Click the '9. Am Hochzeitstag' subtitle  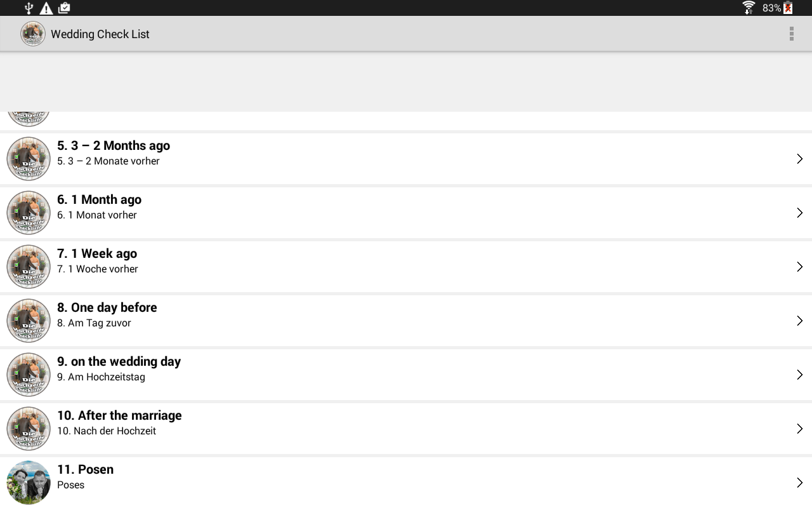pos(101,377)
